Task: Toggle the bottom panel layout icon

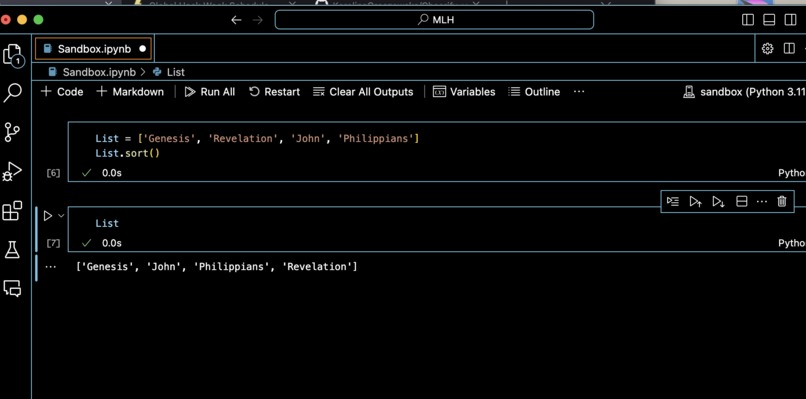Action: [x=769, y=20]
